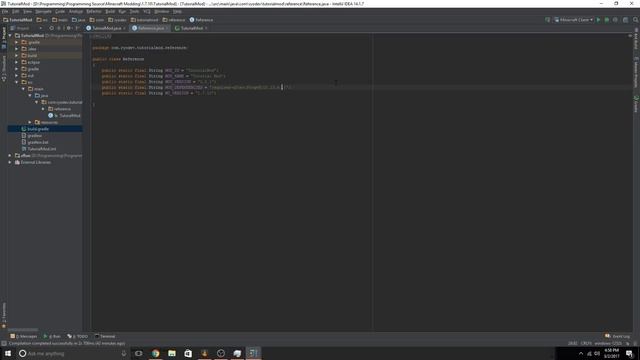Toggle the Terminal tool window button
640x360 pixels.
click(105, 336)
